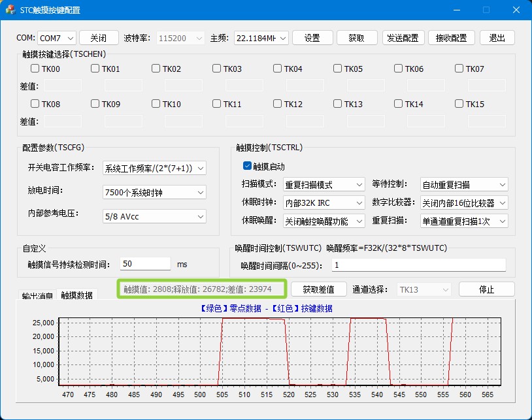The width and height of the screenshot is (532, 420).
Task: Open the COM7 port dropdown
Action: (57, 38)
